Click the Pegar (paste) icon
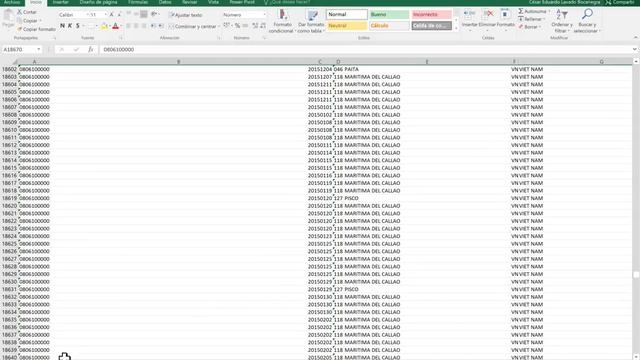 point(8,16)
